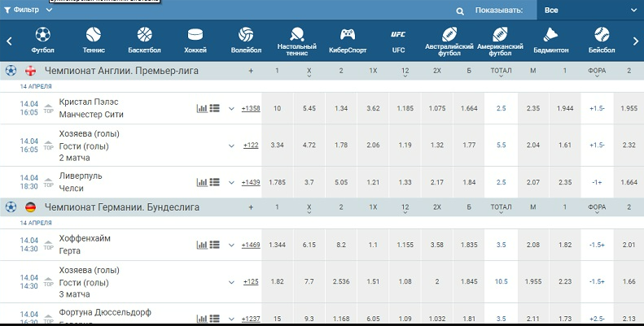Select total 10.5 in Бундеслига голы row
644x326 pixels.
[x=501, y=282]
